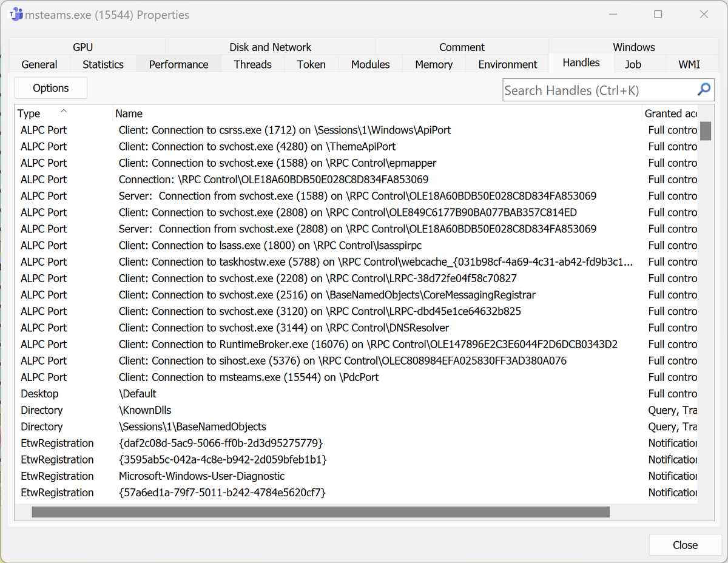The image size is (728, 563).
Task: Select the msteams.exe (15544) \PdcPort row
Action: [x=356, y=377]
